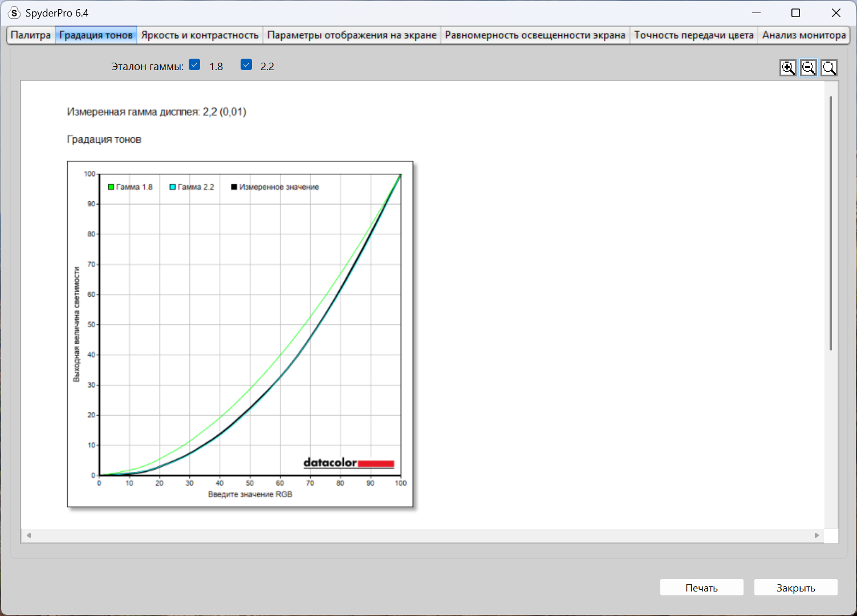Image resolution: width=857 pixels, height=616 pixels.
Task: Open the Яркость и контрастность tab
Action: click(200, 35)
